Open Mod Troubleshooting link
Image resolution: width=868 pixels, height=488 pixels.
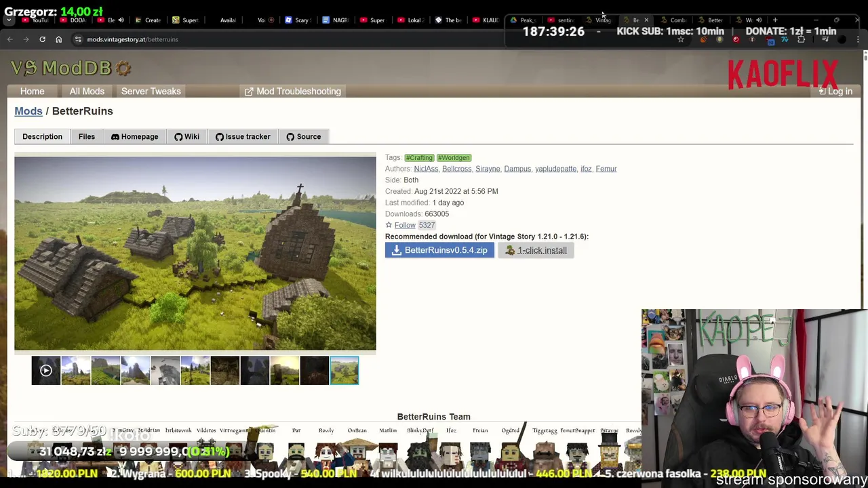(x=293, y=91)
